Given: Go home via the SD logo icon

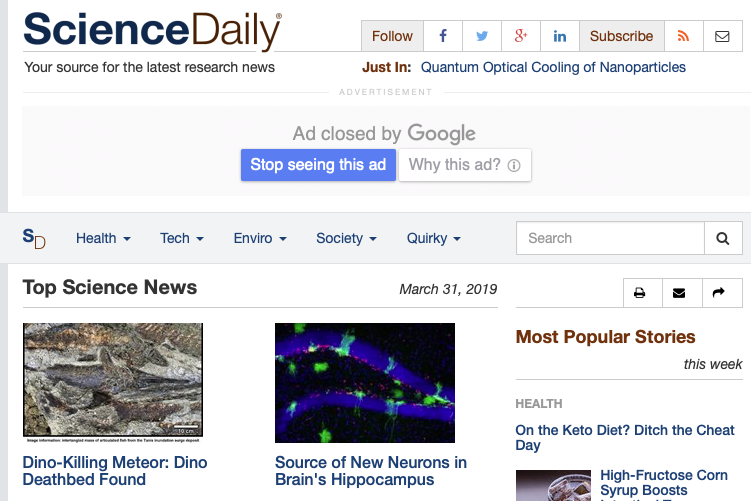Looking at the screenshot, I should (34, 238).
